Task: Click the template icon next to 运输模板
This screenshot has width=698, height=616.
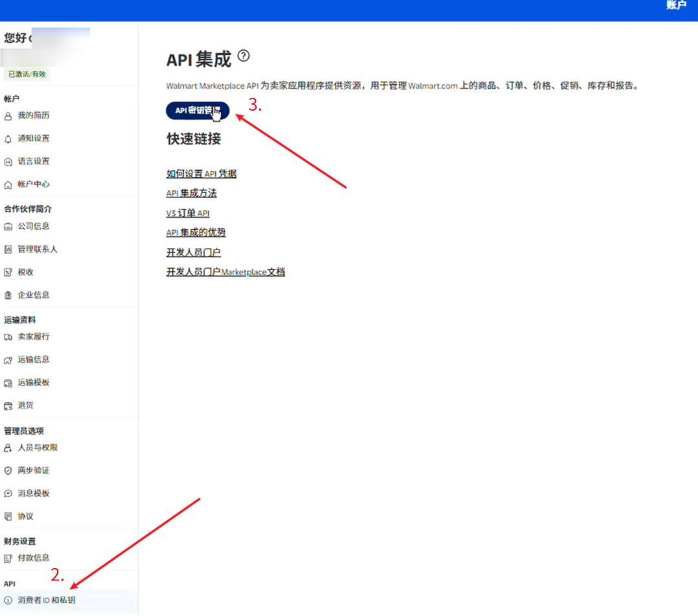Action: pos(8,383)
